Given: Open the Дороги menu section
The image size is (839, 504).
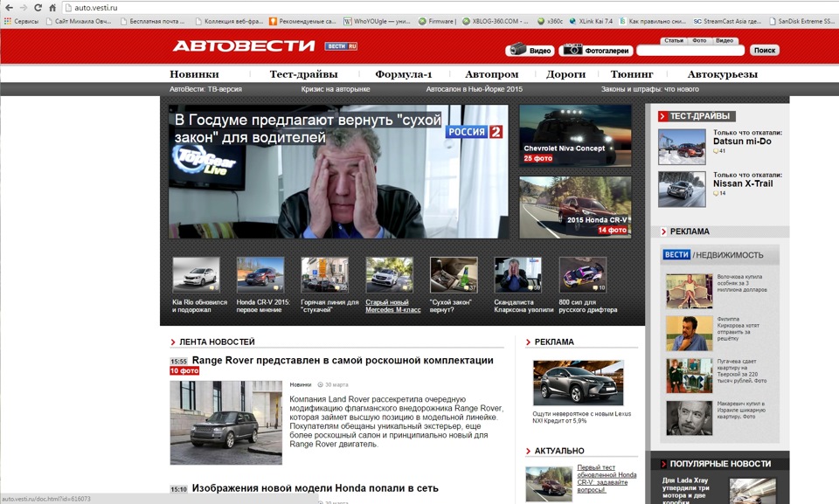Looking at the screenshot, I should [x=565, y=74].
